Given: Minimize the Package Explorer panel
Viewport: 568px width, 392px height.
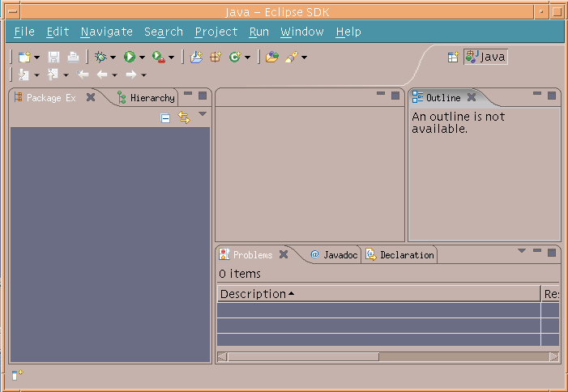Looking at the screenshot, I should click(x=188, y=93).
